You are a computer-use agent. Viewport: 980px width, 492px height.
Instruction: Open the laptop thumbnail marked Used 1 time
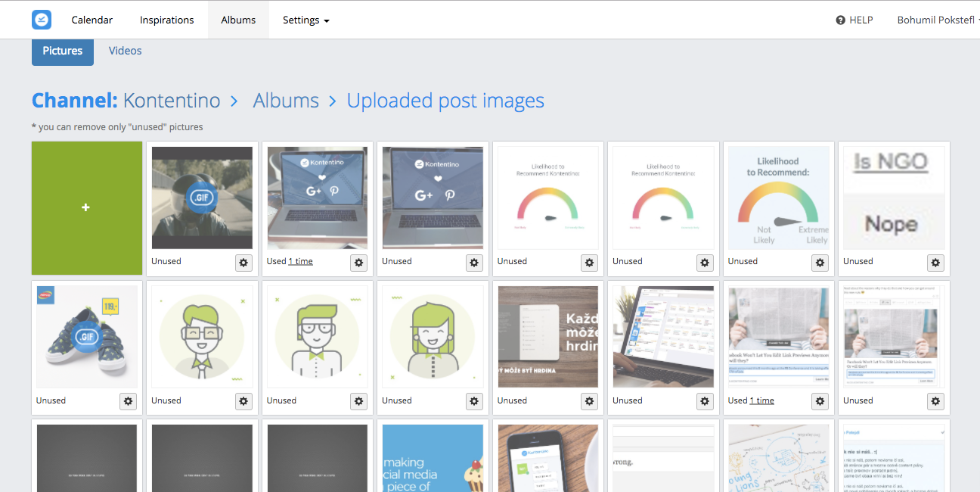(x=318, y=198)
